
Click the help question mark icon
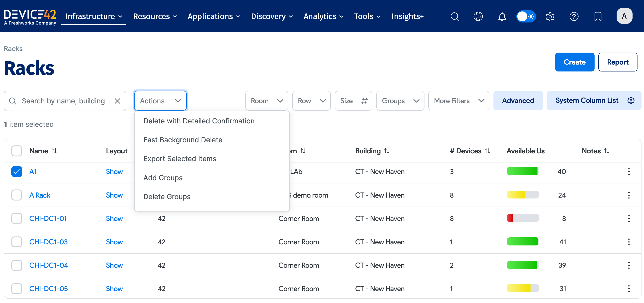(574, 16)
